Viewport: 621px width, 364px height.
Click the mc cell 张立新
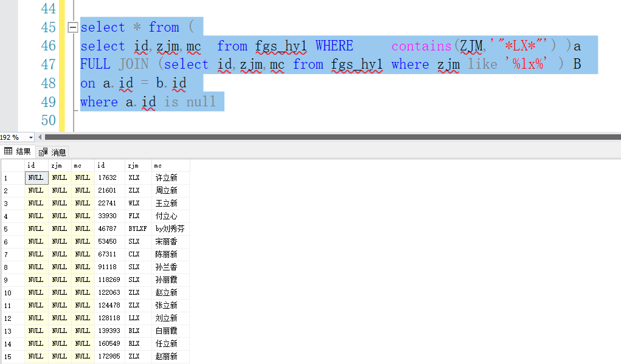tap(171, 306)
